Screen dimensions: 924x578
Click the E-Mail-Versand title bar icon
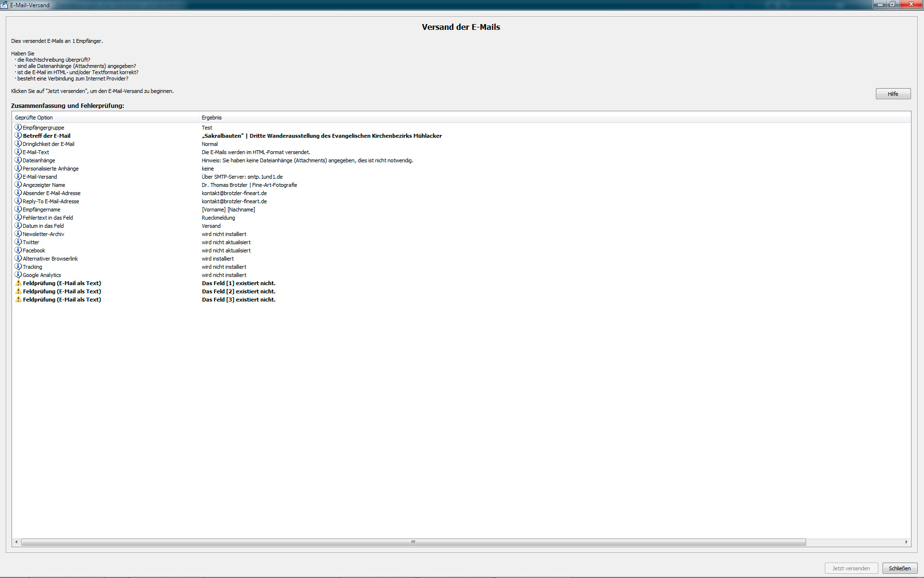pos(4,5)
